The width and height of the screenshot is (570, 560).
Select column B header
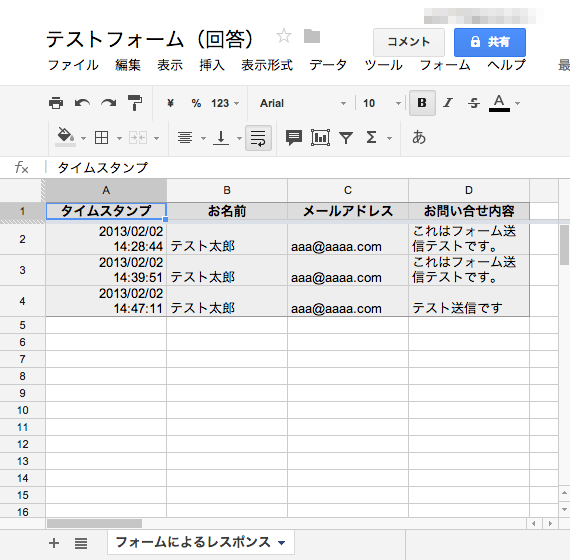tap(227, 190)
